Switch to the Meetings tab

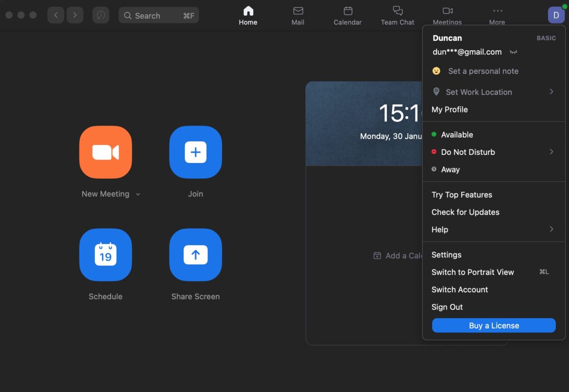[x=447, y=16]
